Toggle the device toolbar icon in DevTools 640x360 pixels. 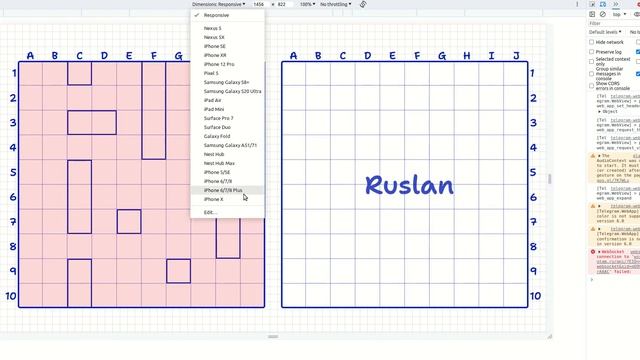coord(603,4)
